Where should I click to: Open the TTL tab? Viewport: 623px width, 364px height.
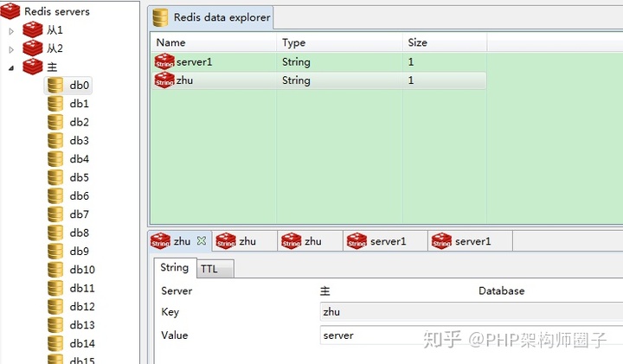tap(215, 269)
